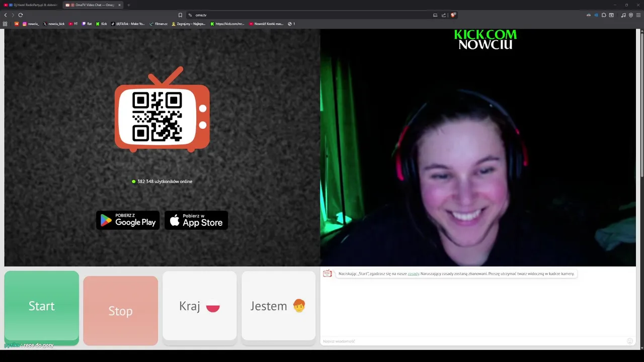Click the zasady rules link in the chat
Image resolution: width=644 pixels, height=362 pixels.
(x=414, y=274)
